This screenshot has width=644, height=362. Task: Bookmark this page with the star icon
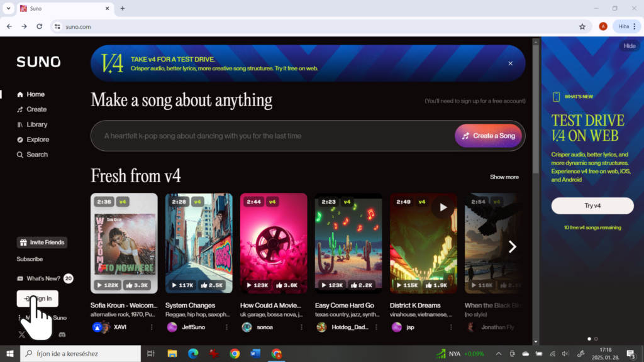pyautogui.click(x=582, y=26)
